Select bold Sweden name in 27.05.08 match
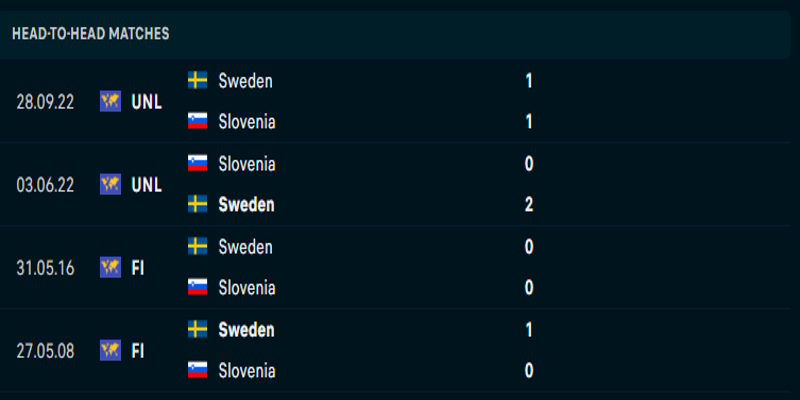The width and height of the screenshot is (800, 400). [246, 329]
